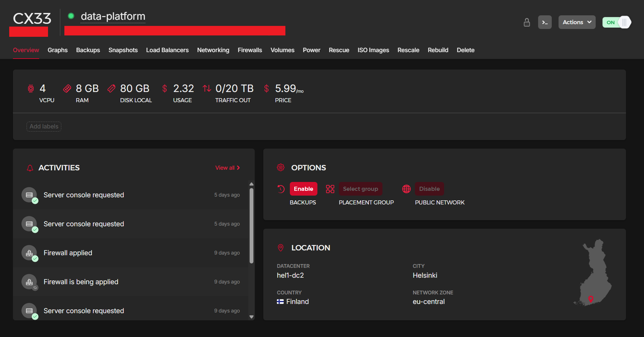Click the backups history icon
The width and height of the screenshot is (644, 337).
click(281, 189)
